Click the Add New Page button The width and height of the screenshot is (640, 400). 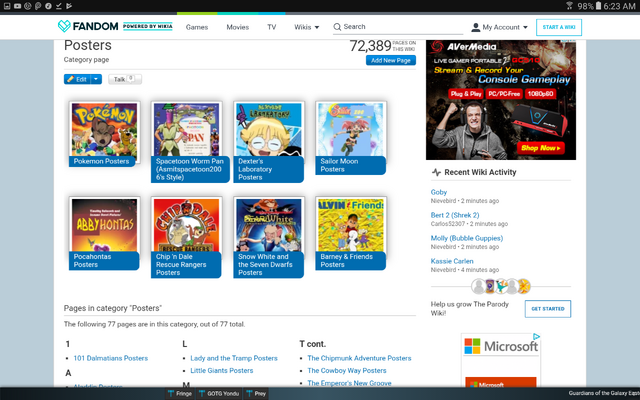(391, 60)
